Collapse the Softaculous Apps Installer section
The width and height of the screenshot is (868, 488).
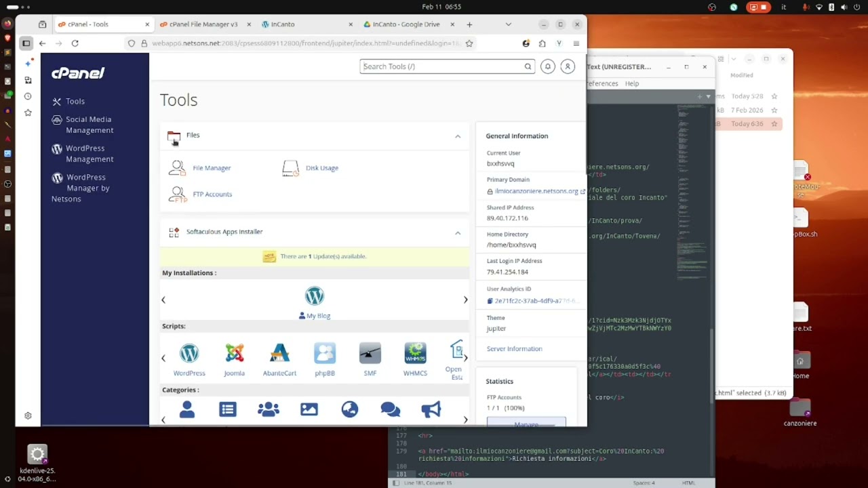coord(458,233)
